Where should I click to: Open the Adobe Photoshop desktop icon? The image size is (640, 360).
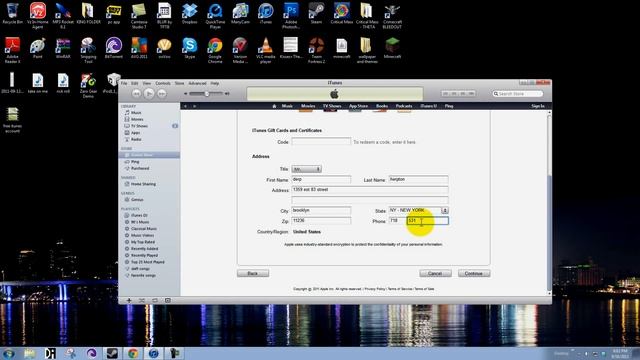point(291,16)
